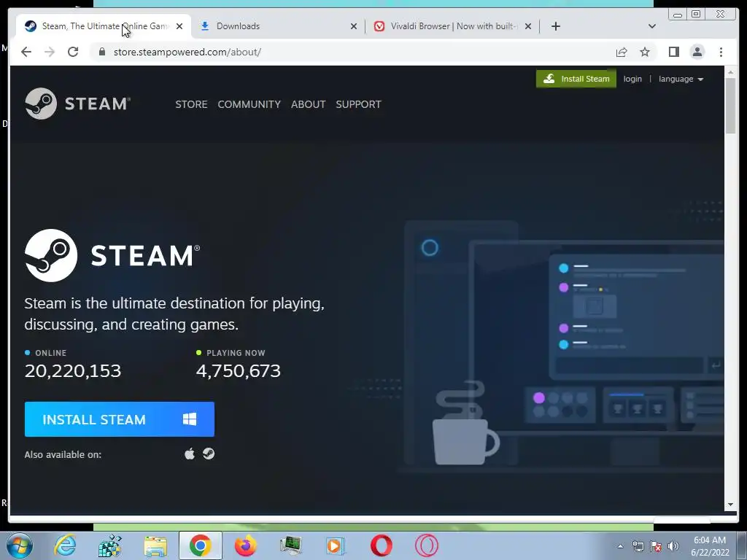Click the browser back arrow
The height and width of the screenshot is (560, 747).
point(26,52)
